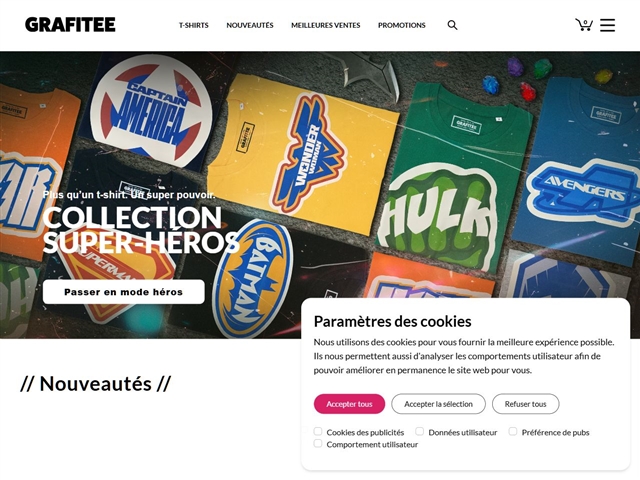Click the Collection Super-Héros banner heading

coord(141,230)
